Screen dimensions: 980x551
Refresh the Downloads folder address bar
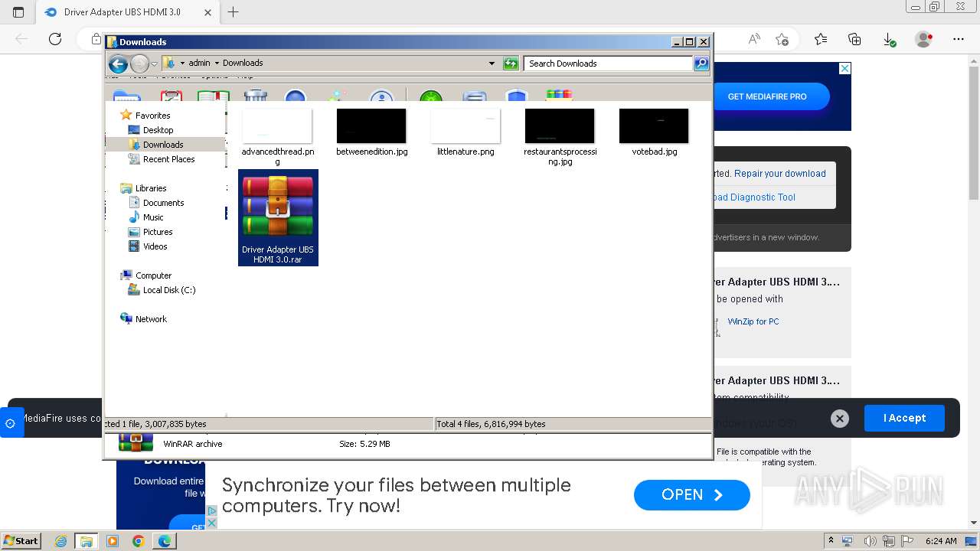pos(511,64)
